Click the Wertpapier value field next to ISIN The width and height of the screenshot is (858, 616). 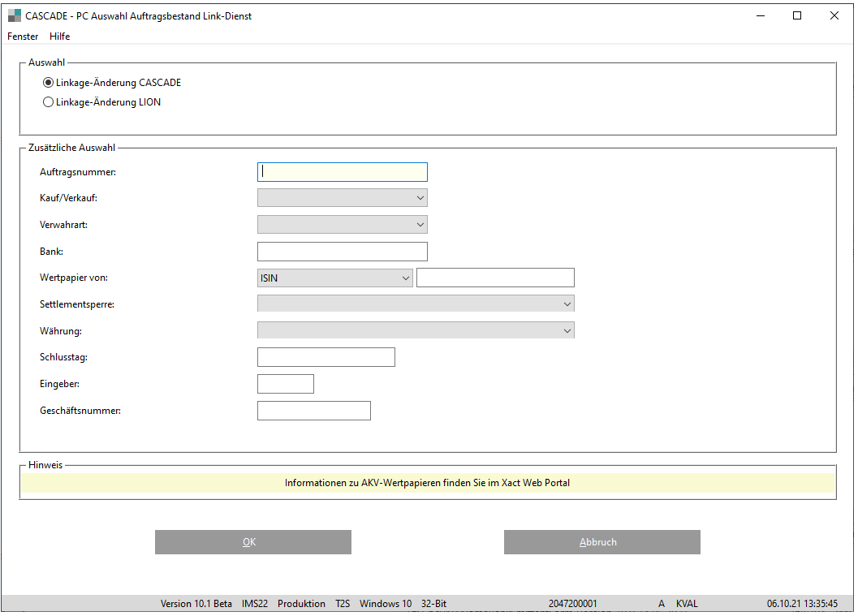coord(495,278)
